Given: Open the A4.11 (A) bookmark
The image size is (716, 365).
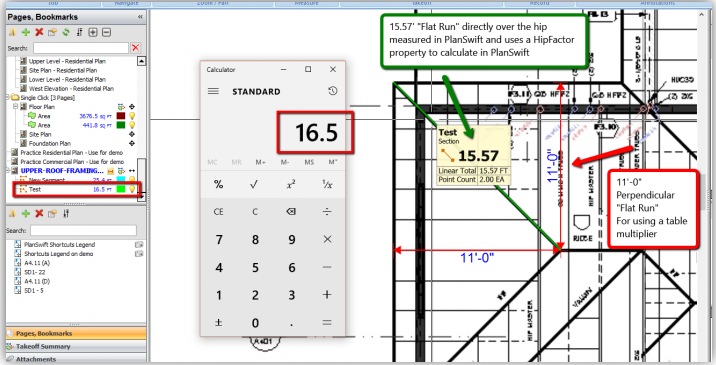Looking at the screenshot, I should 37,263.
